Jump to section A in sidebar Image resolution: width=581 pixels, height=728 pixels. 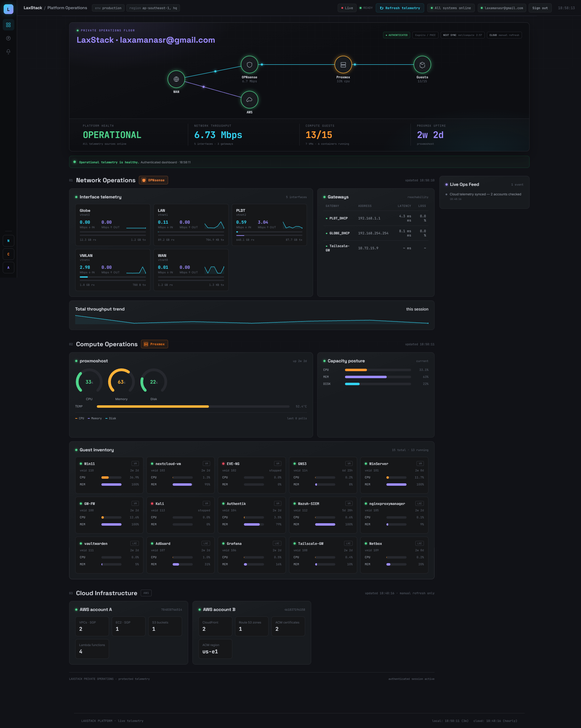pyautogui.click(x=9, y=268)
